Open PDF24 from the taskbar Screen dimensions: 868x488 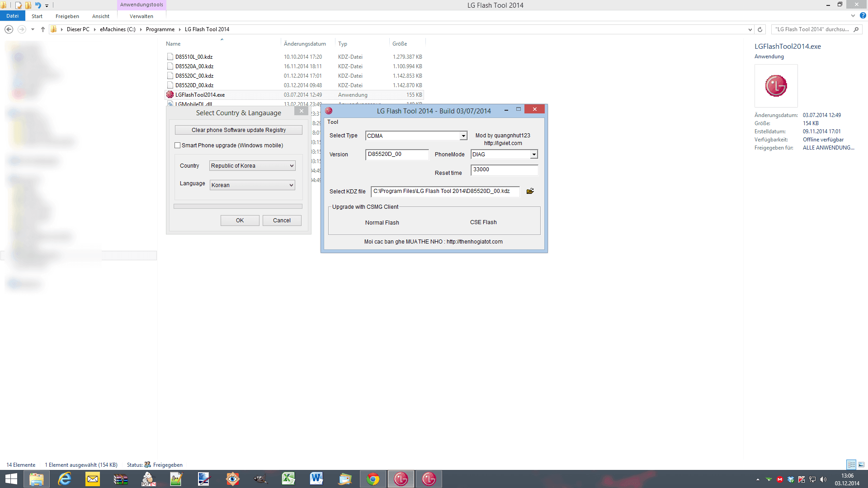point(149,479)
